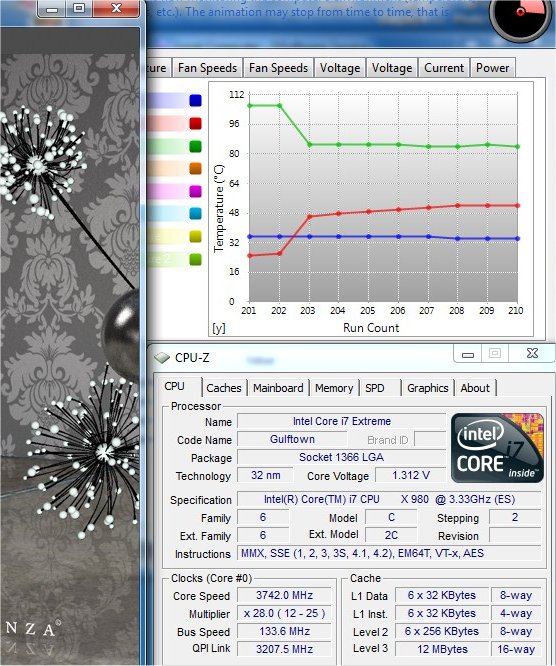Click the QPI Link value '3207.5 MHz'
This screenshot has height=666, width=556.
(284, 649)
